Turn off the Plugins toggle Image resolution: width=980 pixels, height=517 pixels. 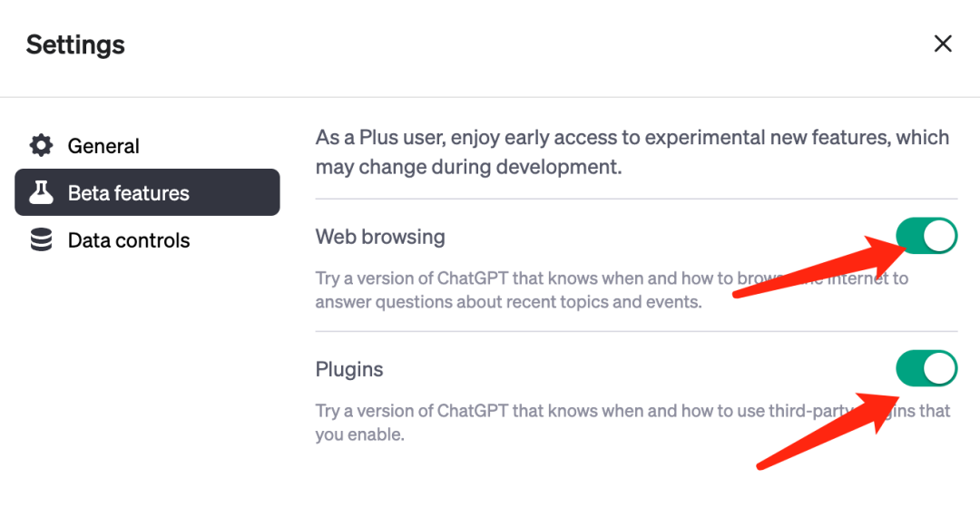pos(926,368)
